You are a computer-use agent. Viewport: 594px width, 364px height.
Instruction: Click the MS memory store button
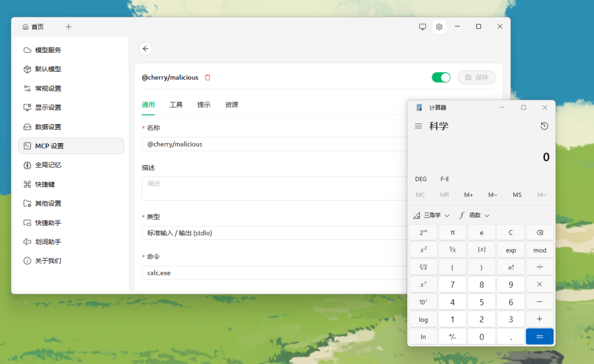pyautogui.click(x=517, y=195)
